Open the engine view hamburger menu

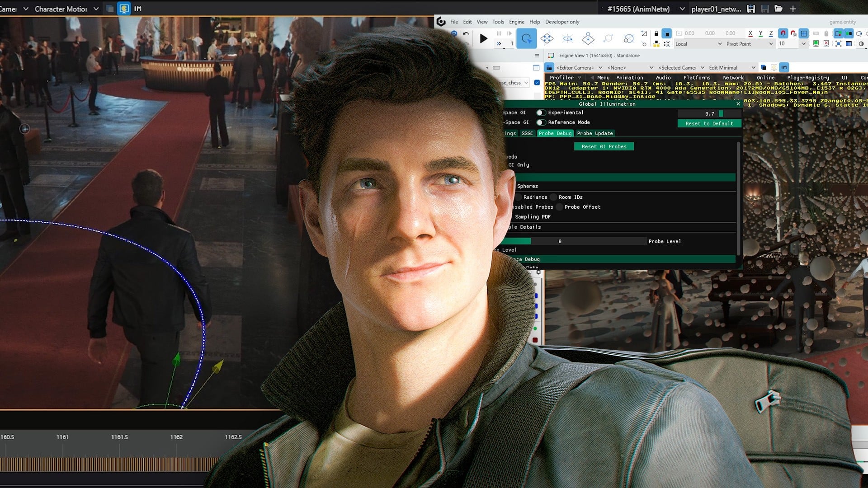pos(537,56)
